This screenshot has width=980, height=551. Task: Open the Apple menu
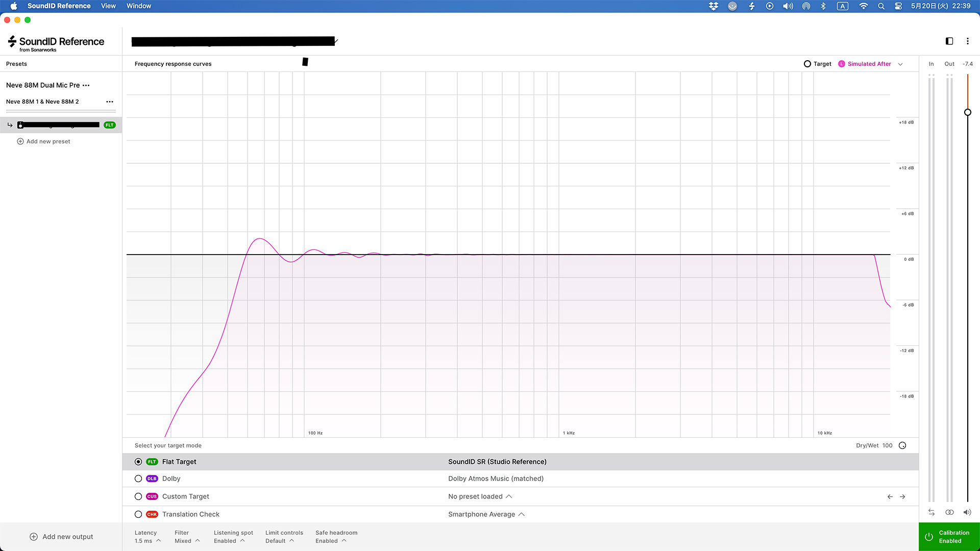[x=14, y=6]
